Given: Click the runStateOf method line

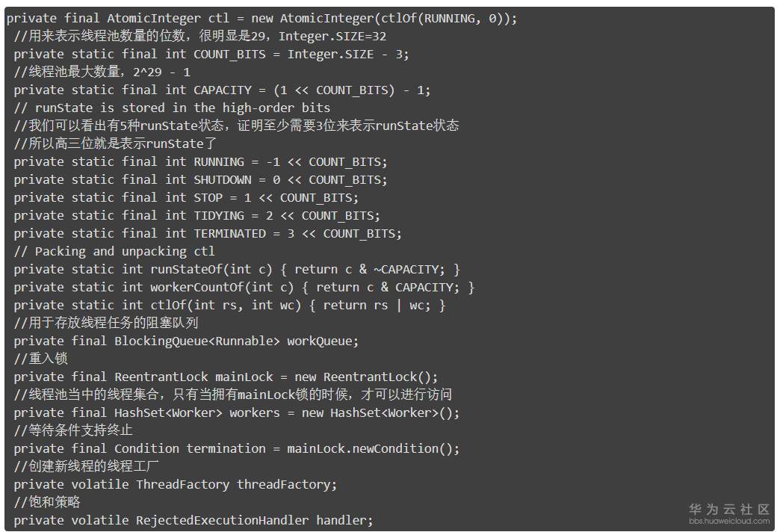Looking at the screenshot, I should pos(236,269).
